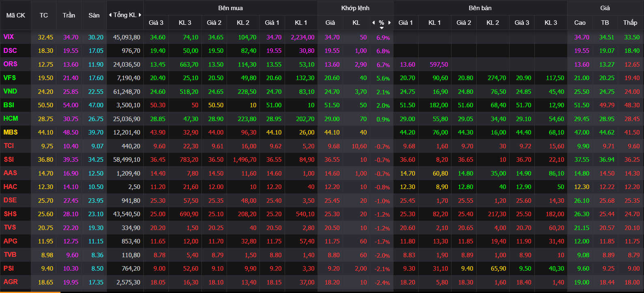Sort by the Sàn column header
Screen dimensions: 644x293
click(94, 15)
